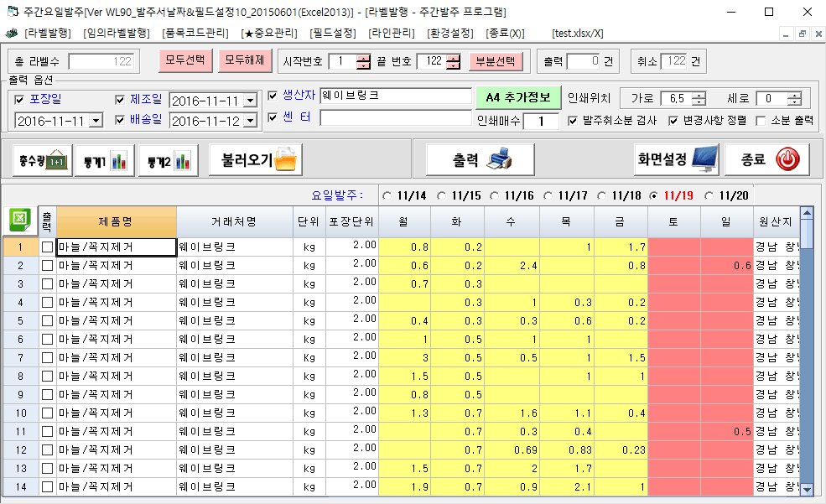Click the 출력 printer button
The image size is (826, 504).
(x=480, y=158)
